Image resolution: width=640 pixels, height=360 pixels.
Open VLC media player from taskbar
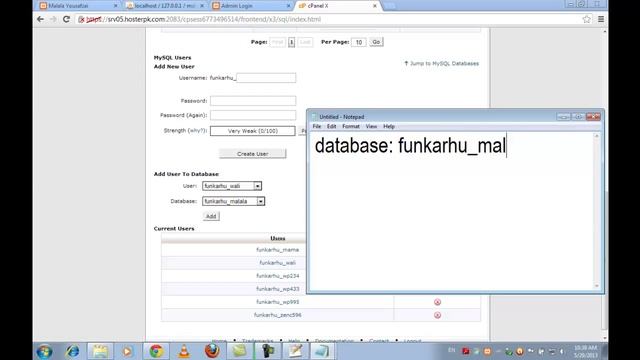184,351
